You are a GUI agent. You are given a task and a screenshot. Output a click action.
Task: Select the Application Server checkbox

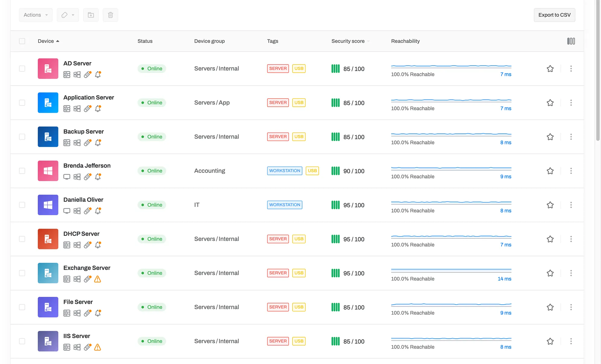pos(22,103)
